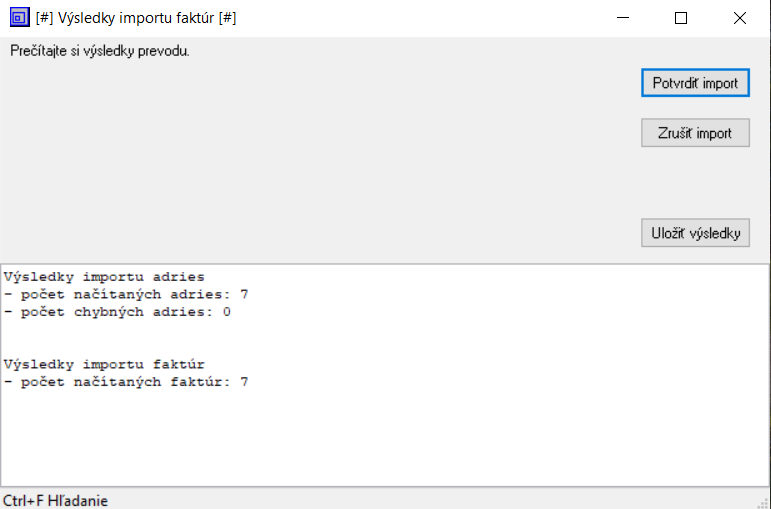This screenshot has height=509, width=771.
Task: Click the 'Výsledky importu adries' heading line
Action: tap(104, 277)
